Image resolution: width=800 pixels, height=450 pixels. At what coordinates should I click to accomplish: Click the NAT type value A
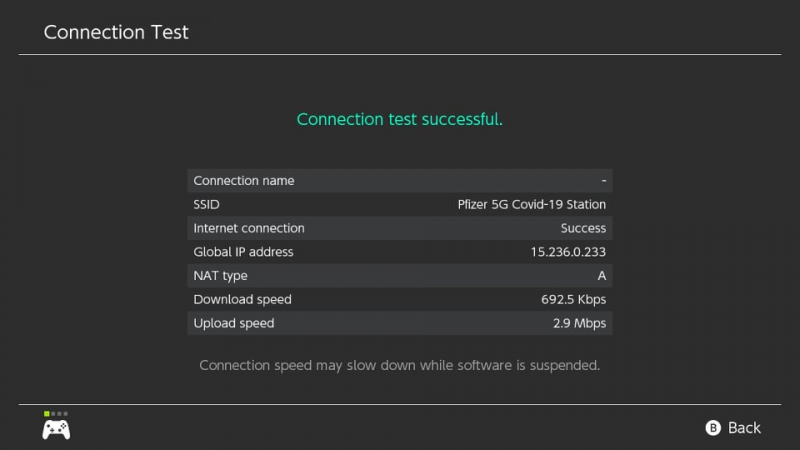[602, 276]
